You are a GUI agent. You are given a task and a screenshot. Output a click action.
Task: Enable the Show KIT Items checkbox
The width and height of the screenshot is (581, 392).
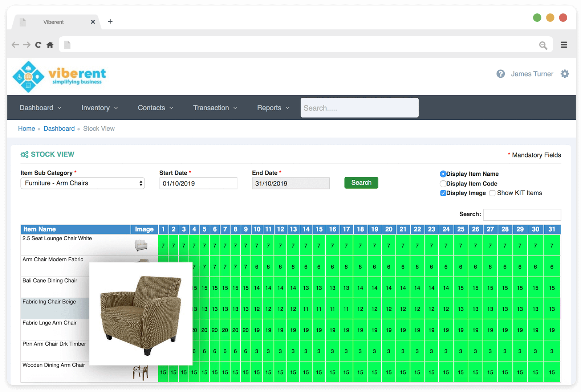[x=492, y=193]
